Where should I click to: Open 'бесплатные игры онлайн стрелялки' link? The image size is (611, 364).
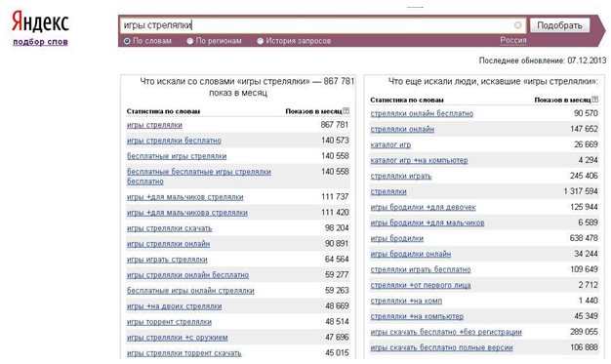tap(190, 291)
